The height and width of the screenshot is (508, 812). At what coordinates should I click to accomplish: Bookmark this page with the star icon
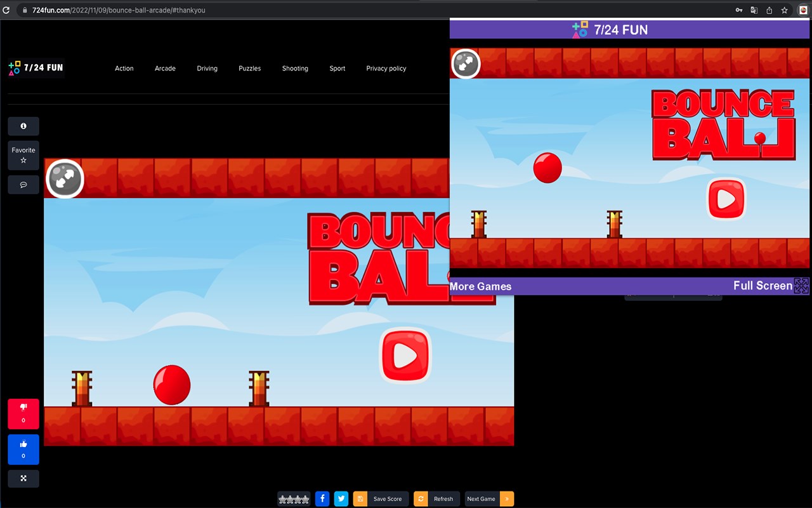785,10
